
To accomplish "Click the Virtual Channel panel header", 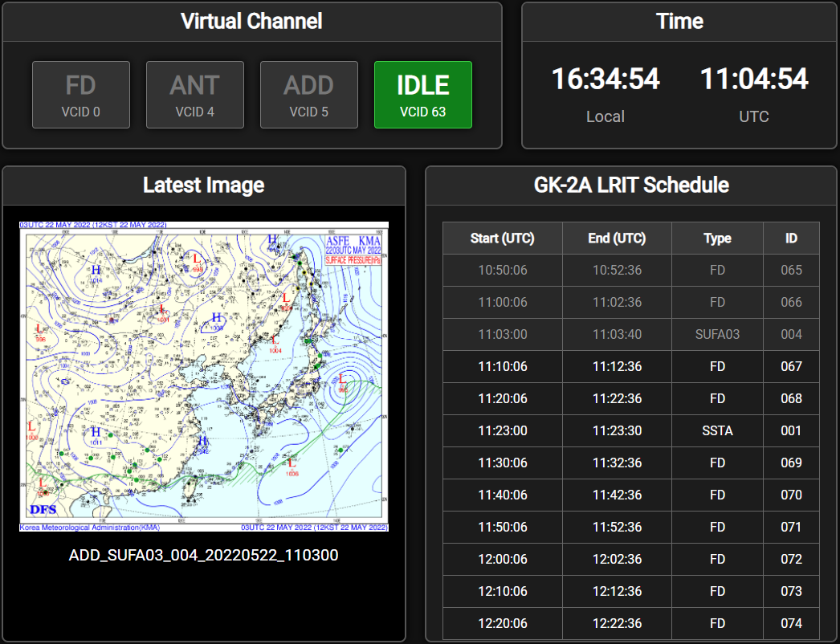I will pyautogui.click(x=252, y=21).
